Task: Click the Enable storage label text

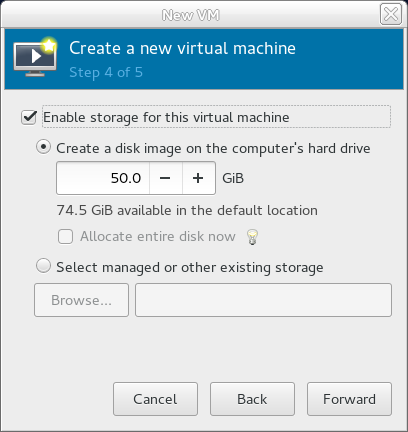Action: point(166,117)
